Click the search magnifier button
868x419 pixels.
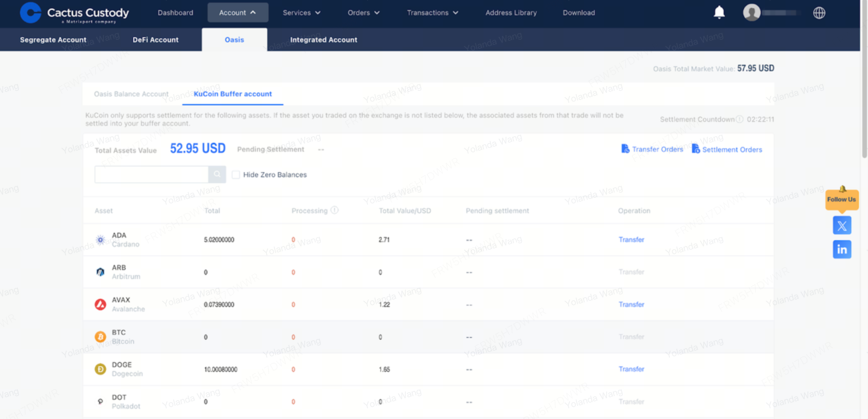[x=217, y=174]
